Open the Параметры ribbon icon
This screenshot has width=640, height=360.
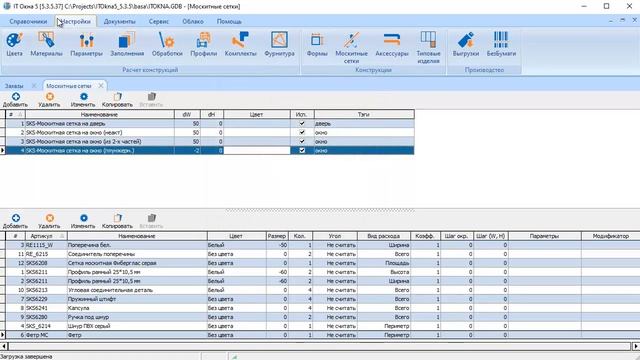[86, 44]
